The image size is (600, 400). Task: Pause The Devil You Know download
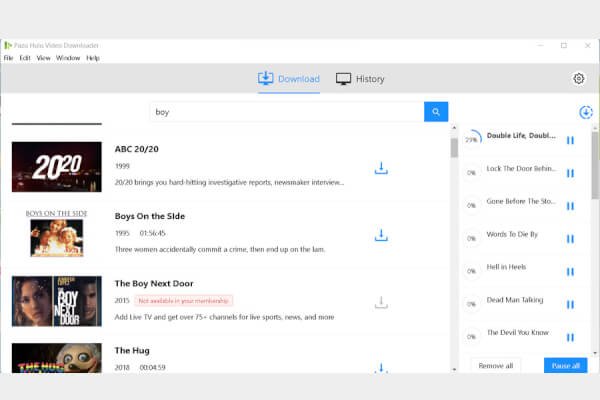(x=570, y=337)
